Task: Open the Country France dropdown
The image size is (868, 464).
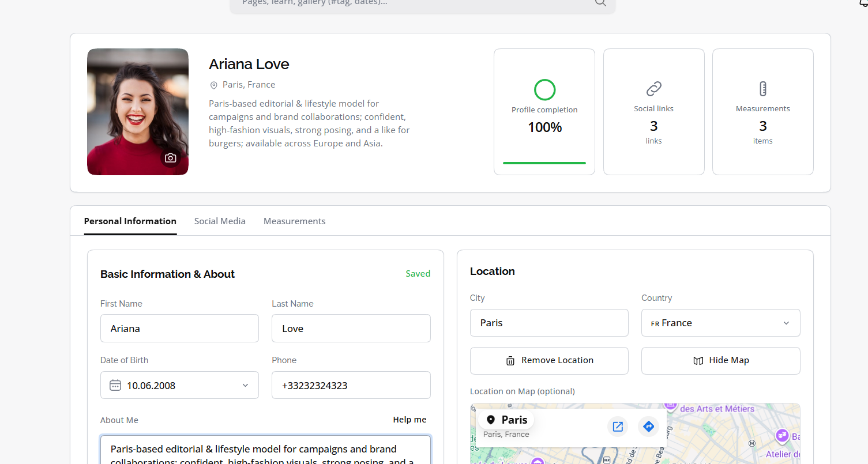Action: click(x=720, y=323)
